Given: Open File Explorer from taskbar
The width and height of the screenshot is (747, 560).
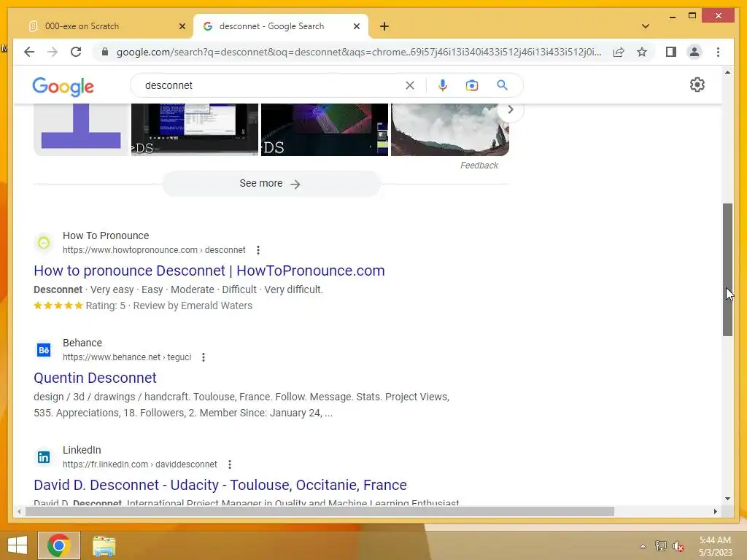Looking at the screenshot, I should click(x=104, y=546).
